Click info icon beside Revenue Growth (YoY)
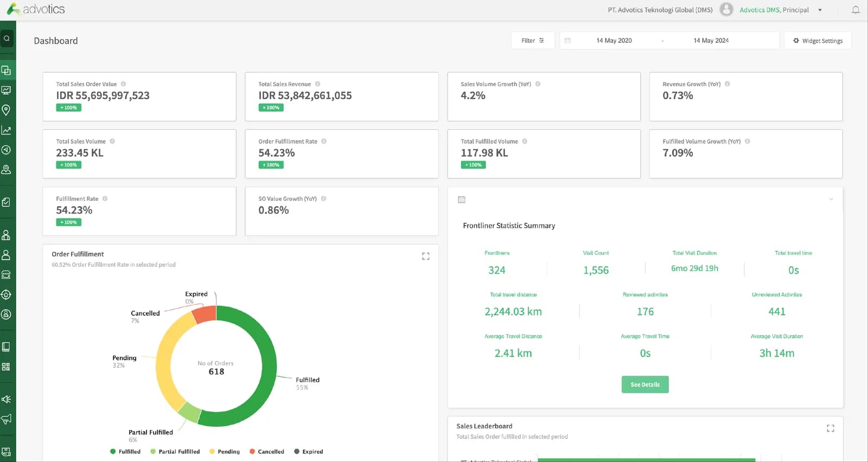 point(727,84)
